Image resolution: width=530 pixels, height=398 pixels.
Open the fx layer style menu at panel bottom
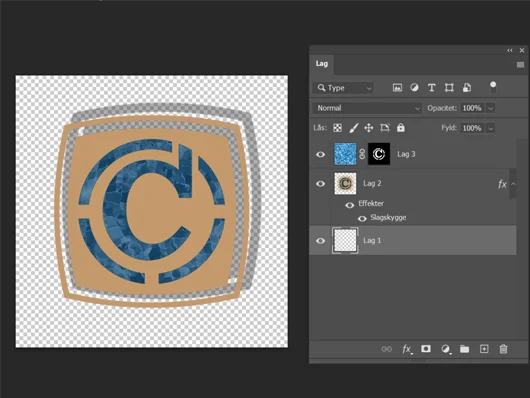coord(407,349)
